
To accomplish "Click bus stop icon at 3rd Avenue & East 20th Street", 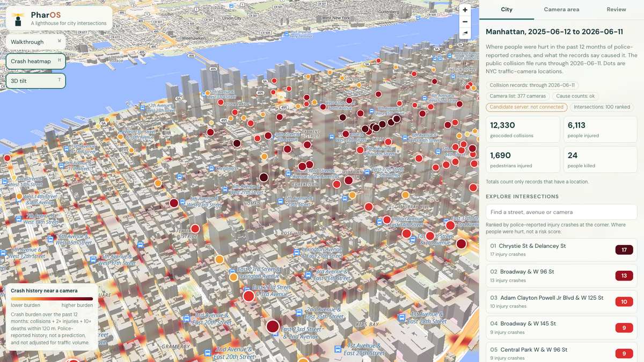I will [x=186, y=318].
